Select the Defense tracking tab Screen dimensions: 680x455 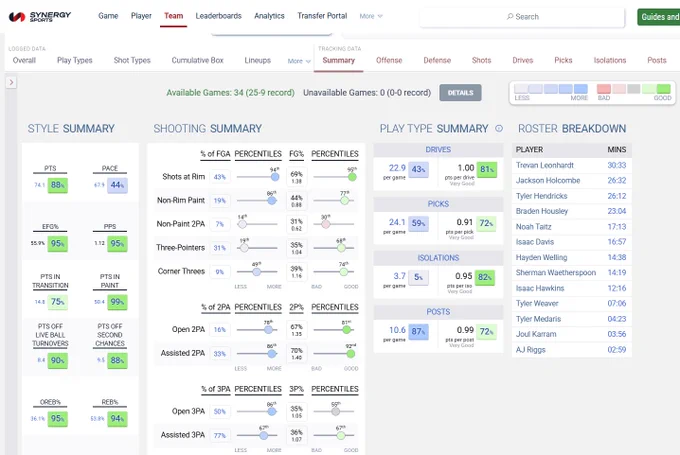pyautogui.click(x=437, y=60)
